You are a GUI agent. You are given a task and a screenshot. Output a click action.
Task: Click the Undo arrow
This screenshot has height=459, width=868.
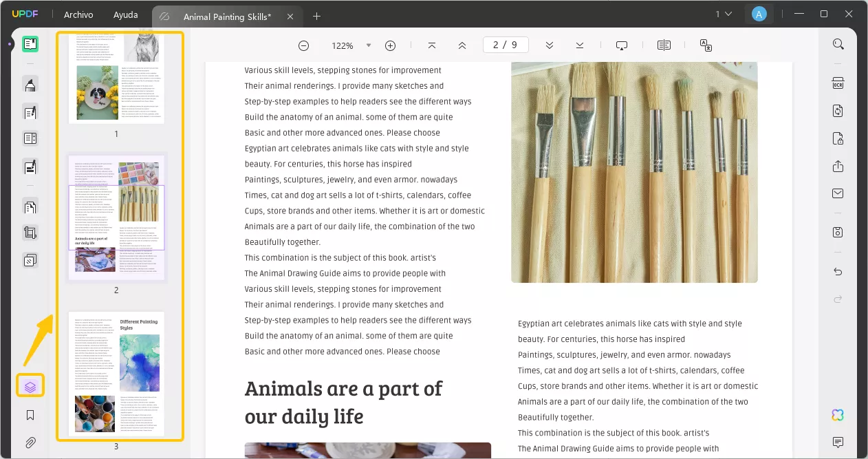[x=838, y=272]
